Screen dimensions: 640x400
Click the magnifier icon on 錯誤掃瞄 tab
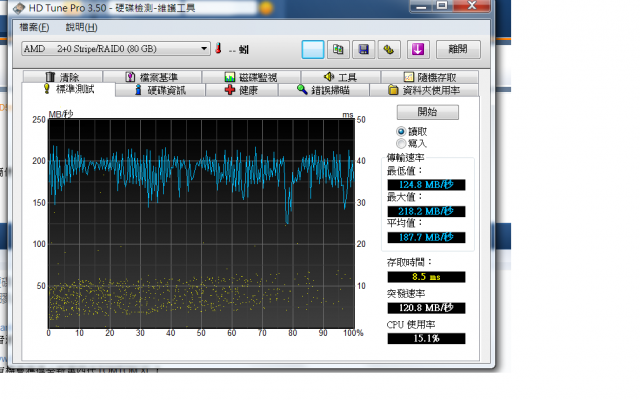tap(302, 89)
